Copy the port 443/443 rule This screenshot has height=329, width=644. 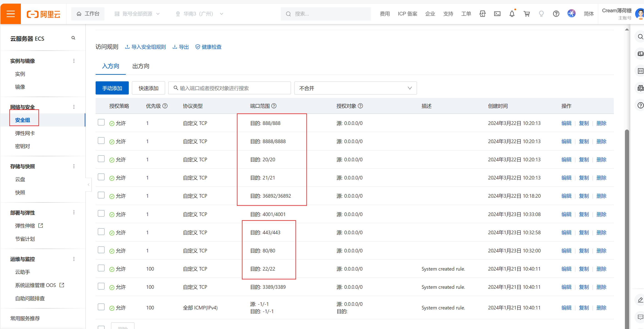pos(584,233)
